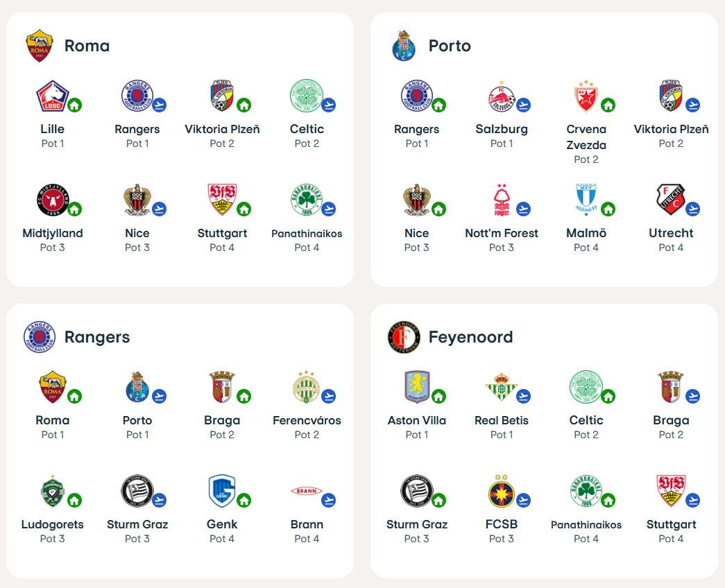
Task: Select Lille LOSC badge in Roma card
Action: pyautogui.click(x=53, y=96)
